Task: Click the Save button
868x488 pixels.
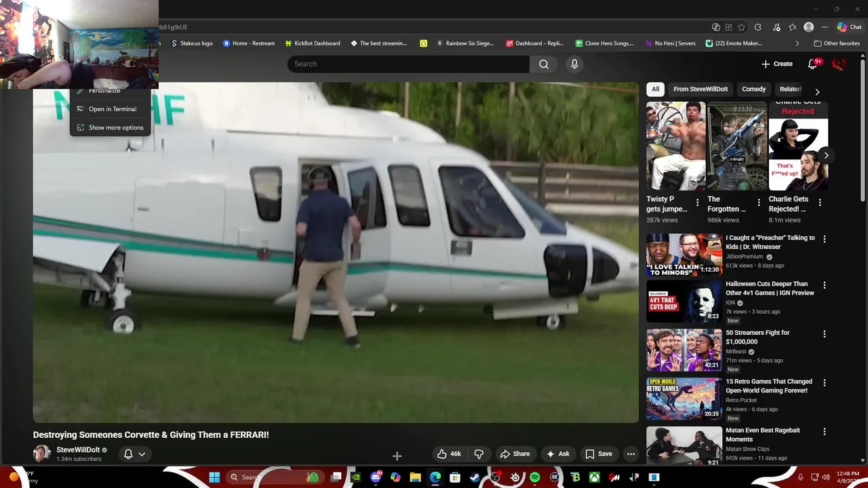Action: pos(599,454)
